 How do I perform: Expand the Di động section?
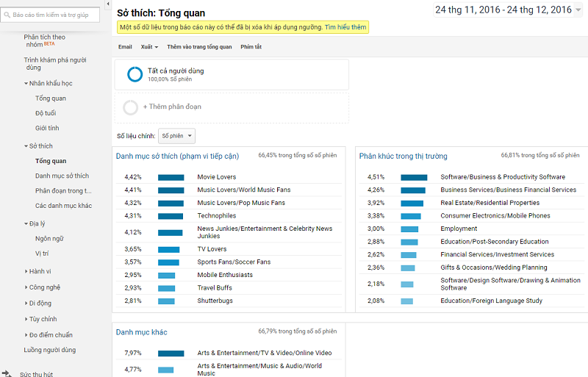[26, 304]
